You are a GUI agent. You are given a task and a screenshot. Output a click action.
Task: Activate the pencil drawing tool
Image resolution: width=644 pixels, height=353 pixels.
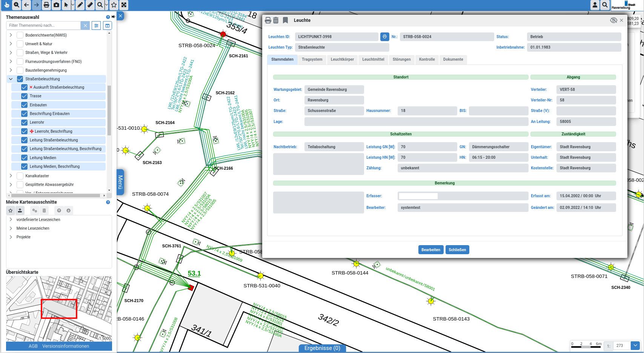pos(80,5)
